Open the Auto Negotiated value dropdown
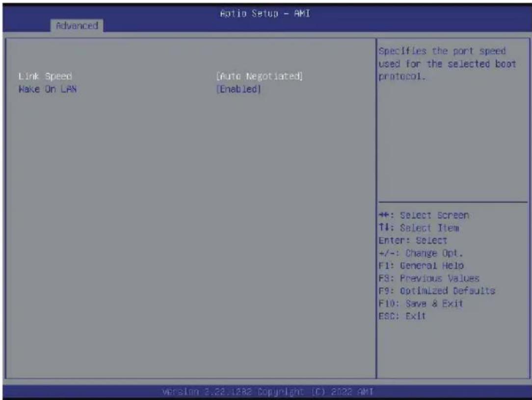This screenshot has width=532, height=400. coord(260,77)
